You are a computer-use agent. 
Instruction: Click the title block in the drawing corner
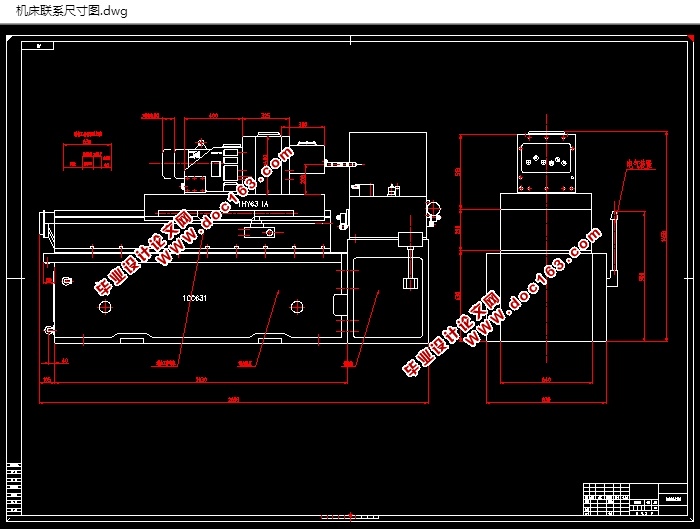pos(635,499)
